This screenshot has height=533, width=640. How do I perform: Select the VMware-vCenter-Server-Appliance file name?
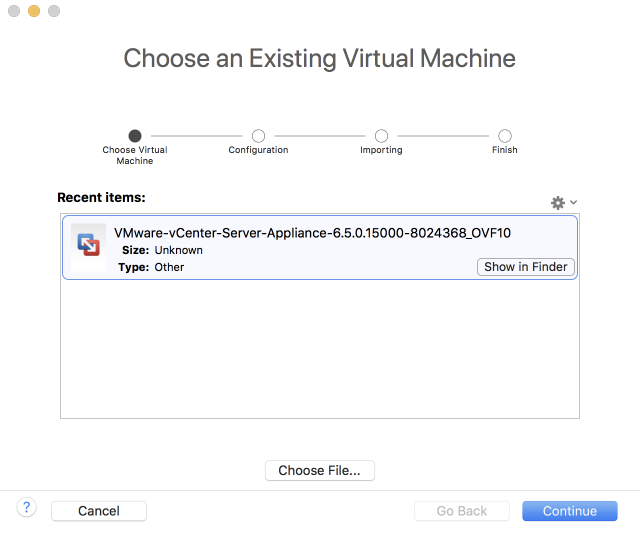[312, 233]
